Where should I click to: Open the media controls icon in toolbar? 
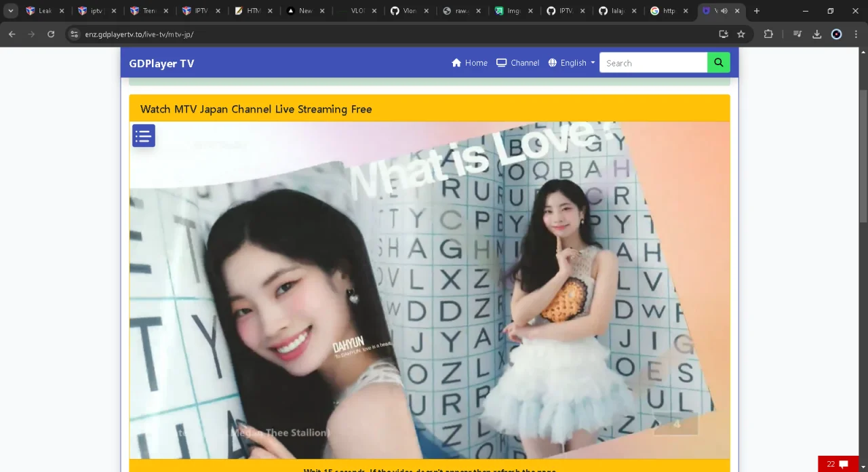click(x=797, y=34)
